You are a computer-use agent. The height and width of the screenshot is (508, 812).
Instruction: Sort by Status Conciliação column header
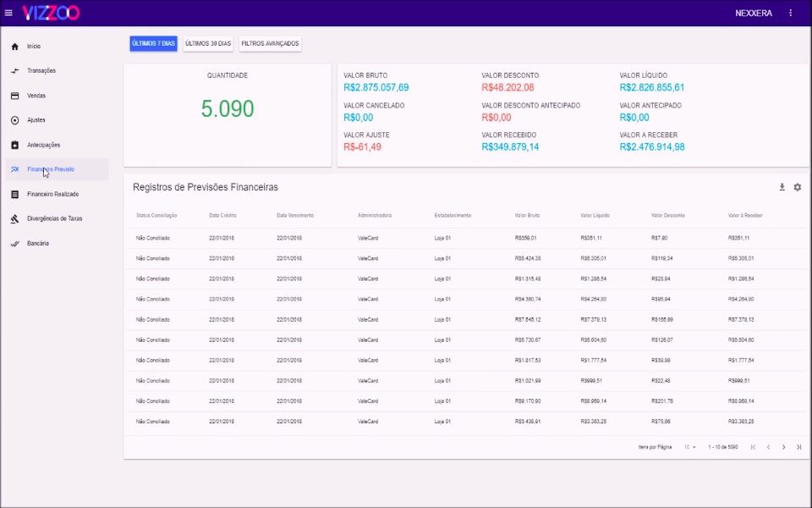coord(156,215)
